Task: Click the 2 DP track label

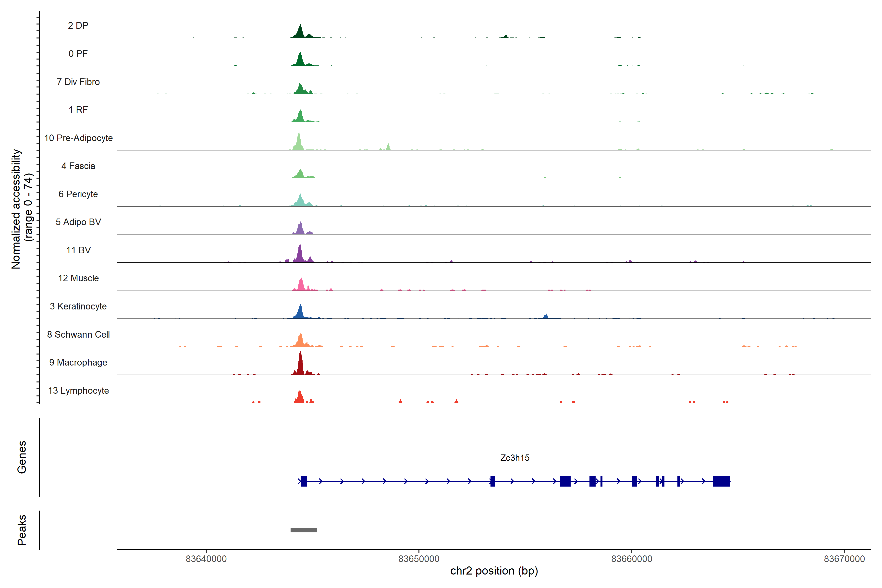Action: click(x=78, y=25)
